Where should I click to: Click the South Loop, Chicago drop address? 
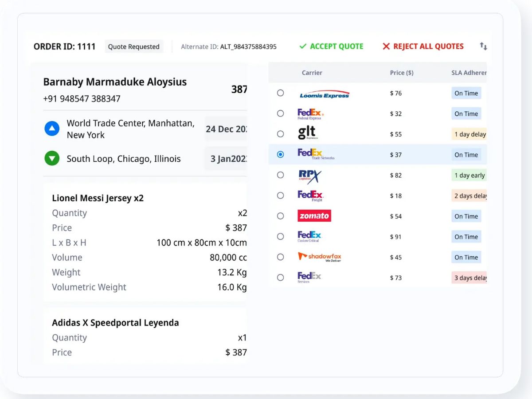click(x=124, y=159)
